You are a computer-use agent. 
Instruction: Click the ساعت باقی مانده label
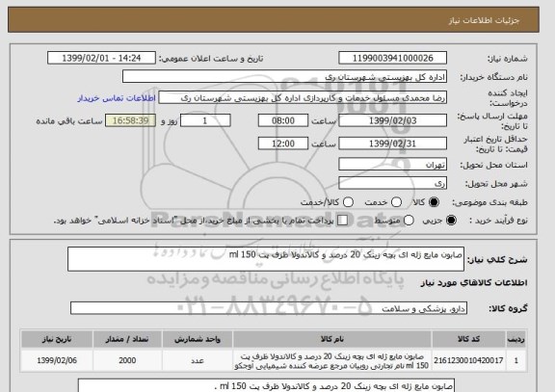(x=69, y=121)
